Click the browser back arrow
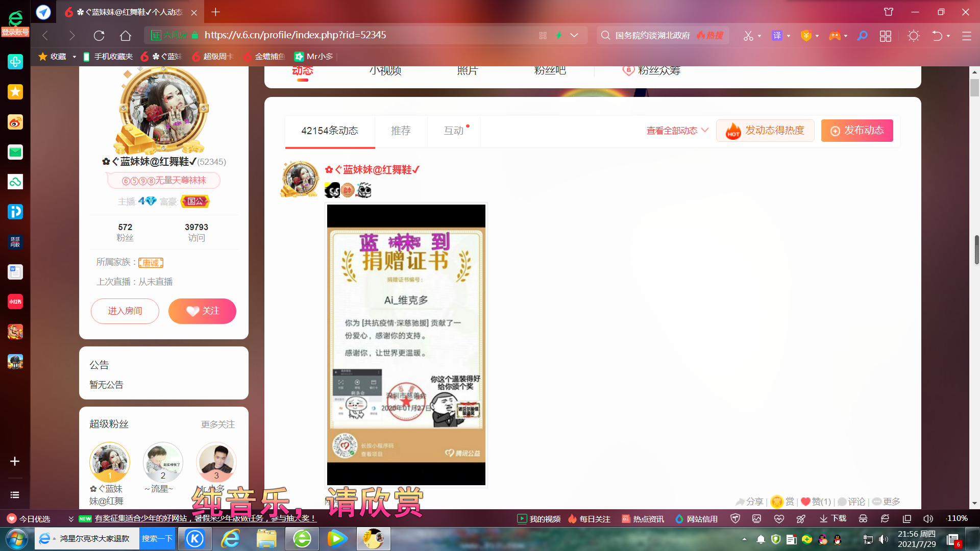 45,35
